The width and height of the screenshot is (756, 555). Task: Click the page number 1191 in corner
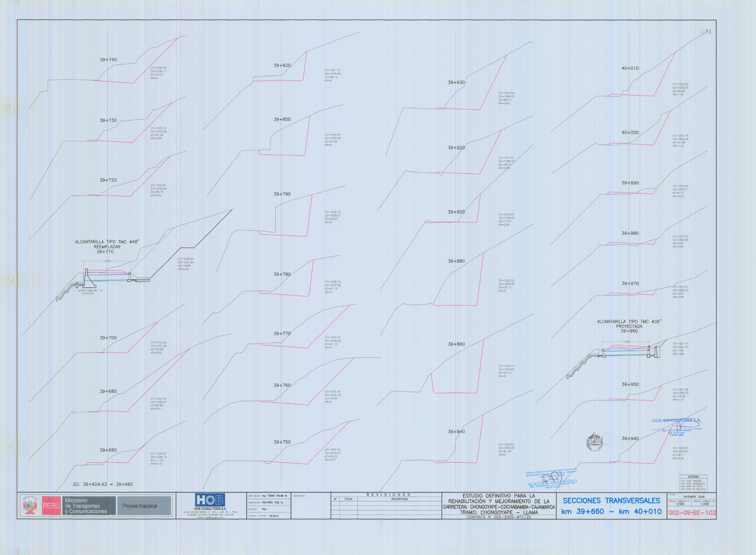[x=706, y=32]
